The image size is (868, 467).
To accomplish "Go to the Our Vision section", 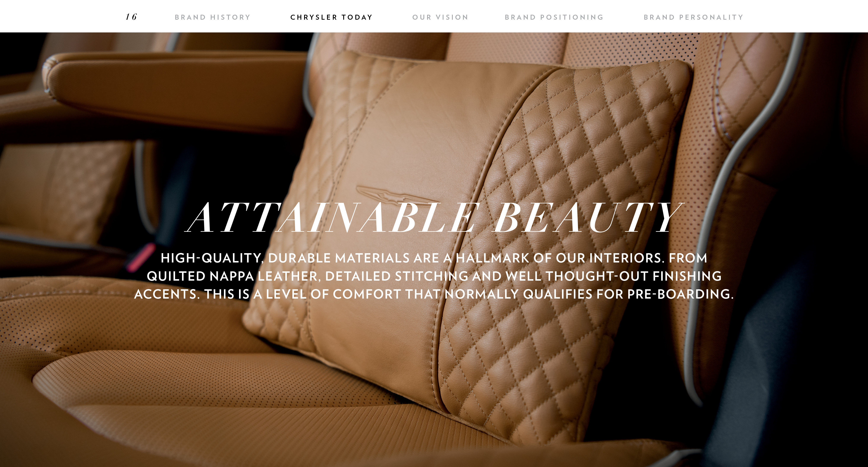I will [x=440, y=17].
